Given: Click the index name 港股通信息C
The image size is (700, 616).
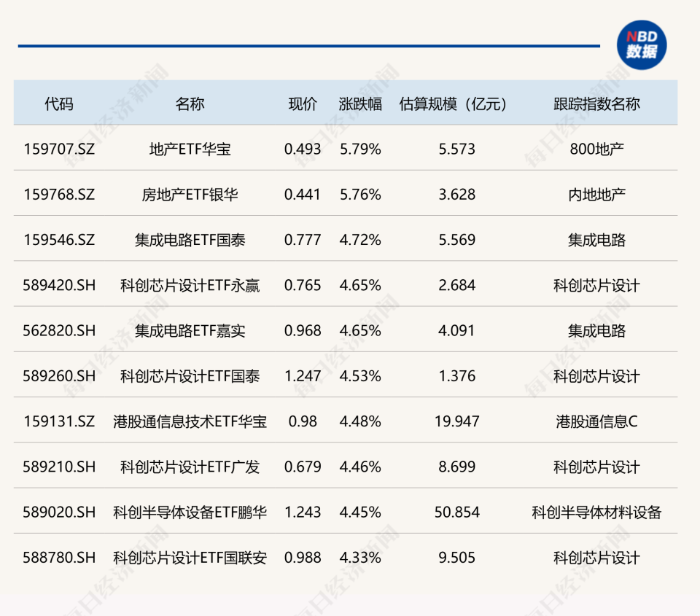Looking at the screenshot, I should tap(597, 421).
